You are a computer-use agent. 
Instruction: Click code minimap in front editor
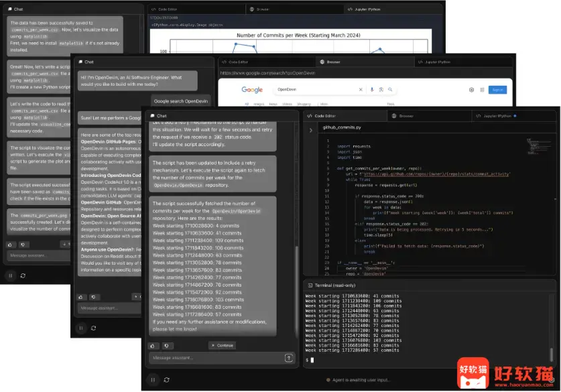click(x=538, y=147)
